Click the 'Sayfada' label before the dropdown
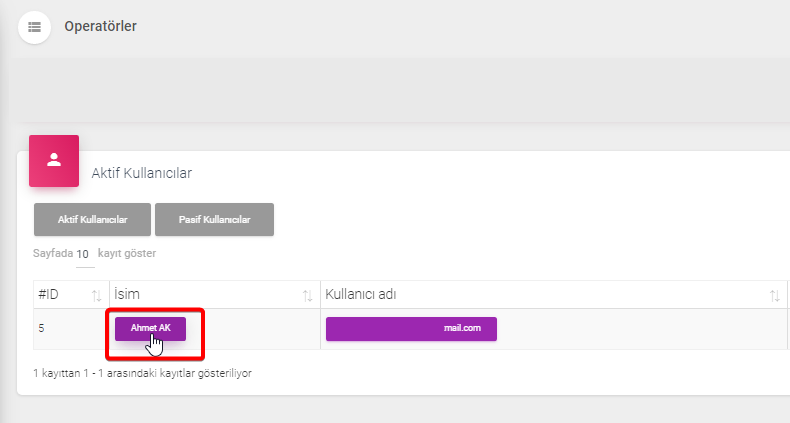790x423 pixels. 53,253
